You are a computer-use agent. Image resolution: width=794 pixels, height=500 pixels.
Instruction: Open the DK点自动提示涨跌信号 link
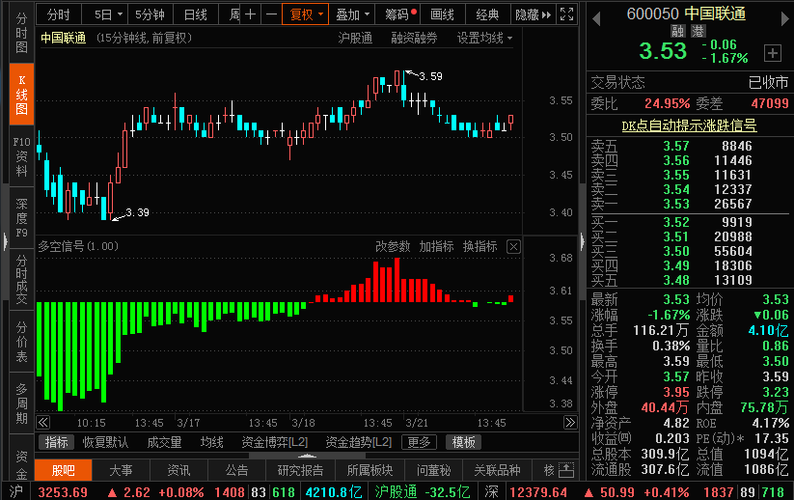[x=689, y=125]
